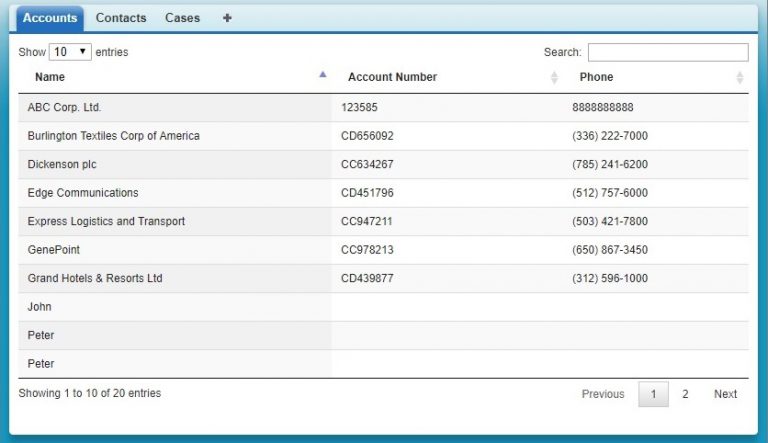Select the Edge Communications account

tap(83, 193)
